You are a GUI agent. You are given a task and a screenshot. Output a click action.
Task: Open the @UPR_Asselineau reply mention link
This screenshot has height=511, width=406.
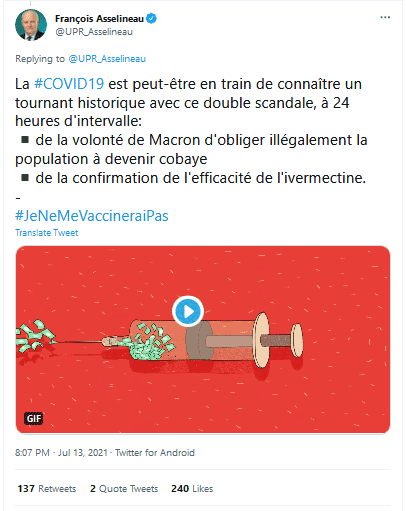click(x=107, y=59)
